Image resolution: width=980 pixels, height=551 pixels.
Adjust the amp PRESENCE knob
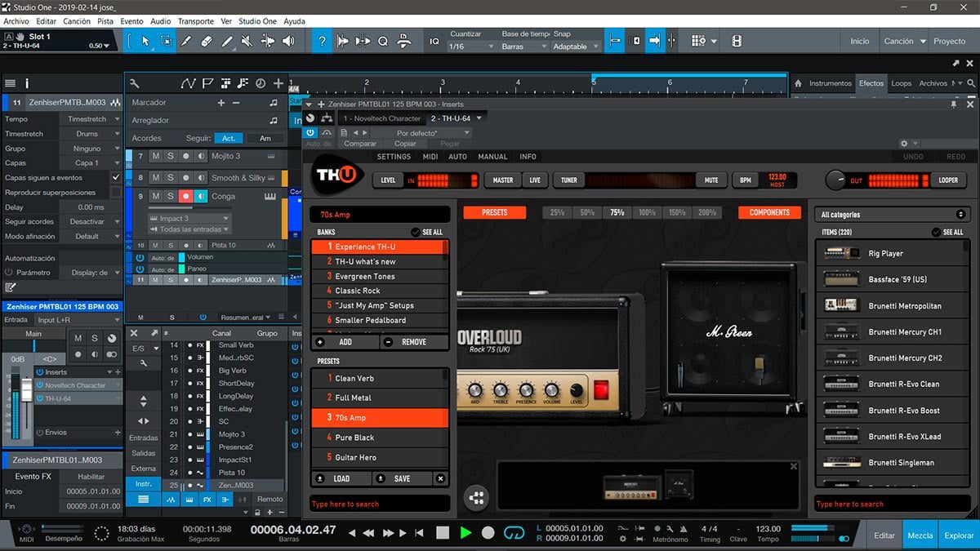point(526,390)
